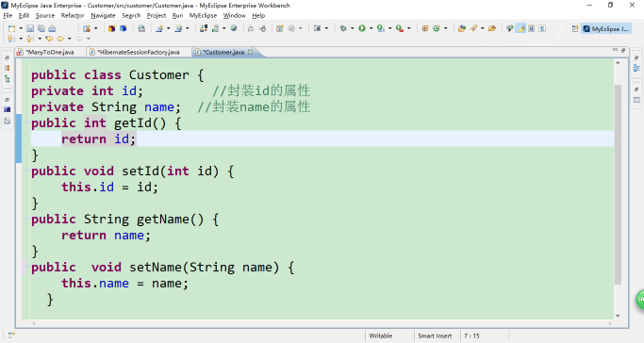This screenshot has height=343, width=644.
Task: Click the Save toolbar icon
Action: (x=30, y=28)
